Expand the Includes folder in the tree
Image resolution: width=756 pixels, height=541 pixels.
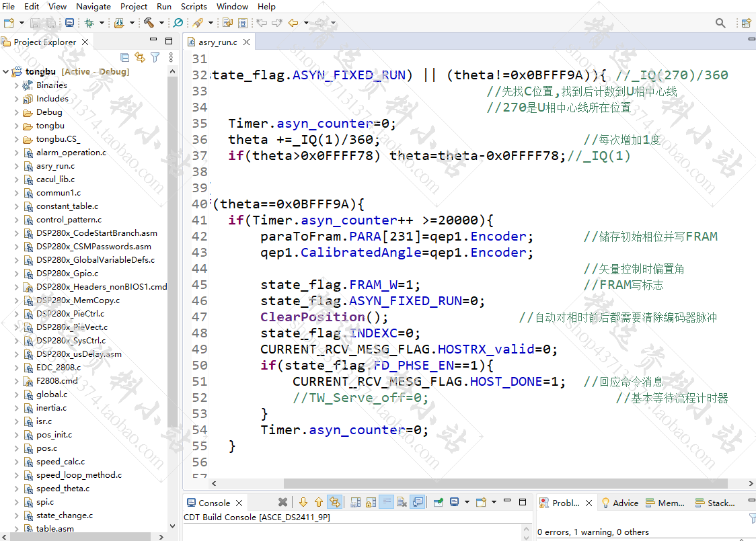(x=16, y=99)
